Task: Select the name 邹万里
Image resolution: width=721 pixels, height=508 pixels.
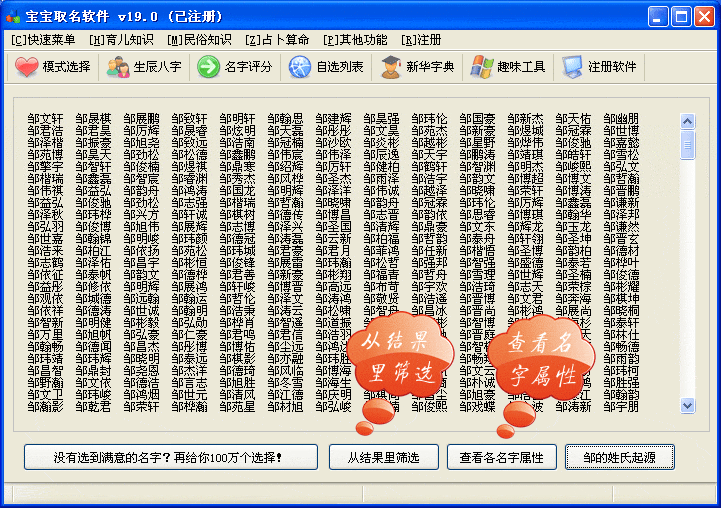Action: click(x=45, y=334)
